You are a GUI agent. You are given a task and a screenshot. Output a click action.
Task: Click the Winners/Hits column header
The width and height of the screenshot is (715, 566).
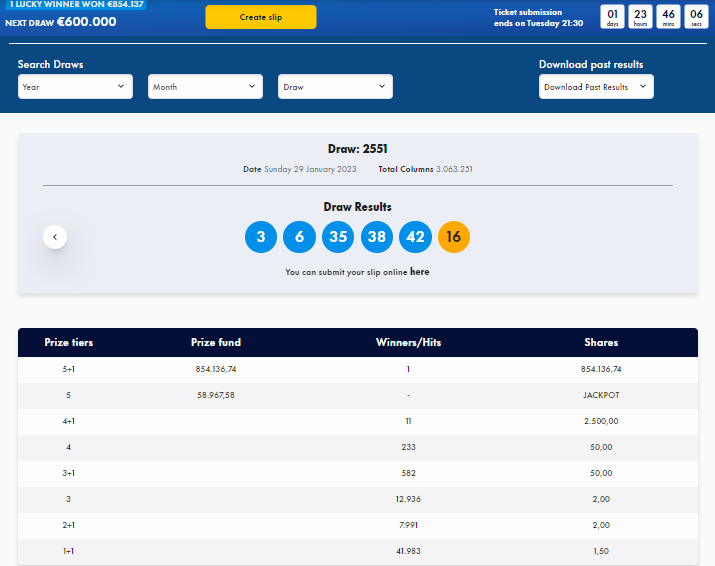[408, 342]
